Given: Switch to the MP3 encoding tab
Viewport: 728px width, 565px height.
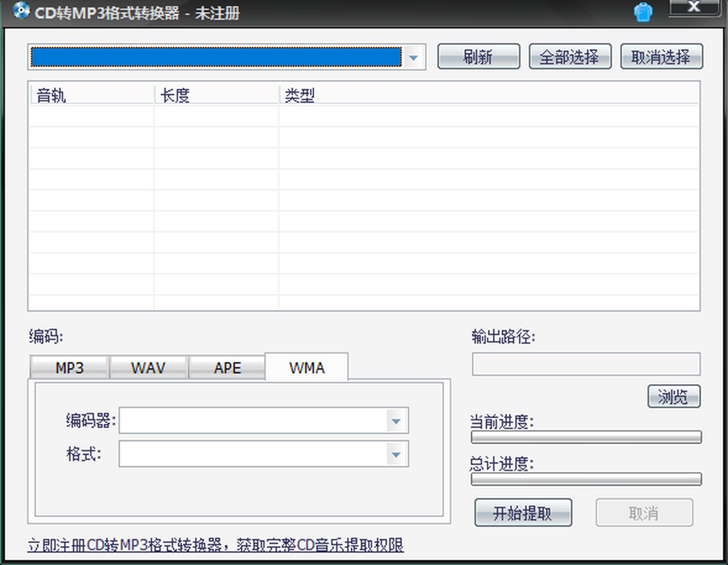Looking at the screenshot, I should 69,368.
